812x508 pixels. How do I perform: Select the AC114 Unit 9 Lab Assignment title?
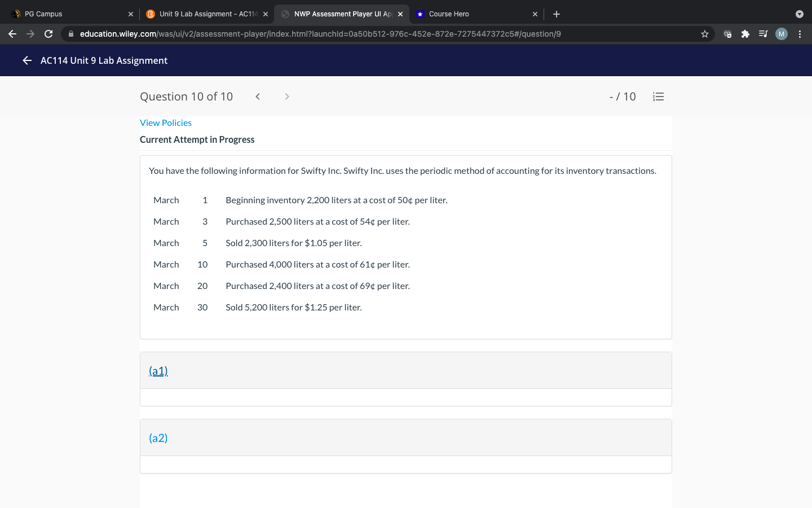(x=104, y=60)
